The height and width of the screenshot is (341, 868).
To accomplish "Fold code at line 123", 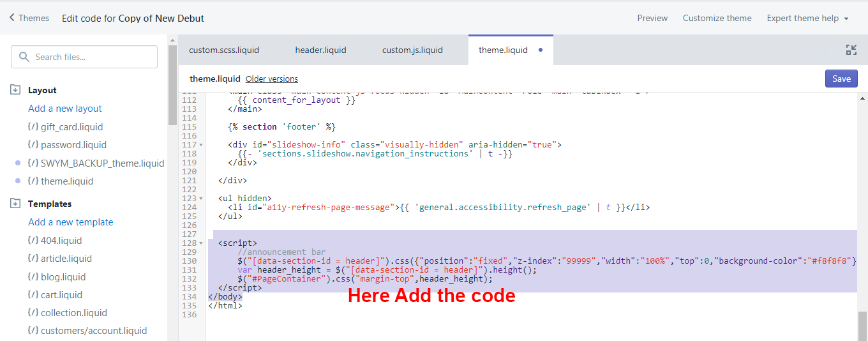I will click(202, 199).
